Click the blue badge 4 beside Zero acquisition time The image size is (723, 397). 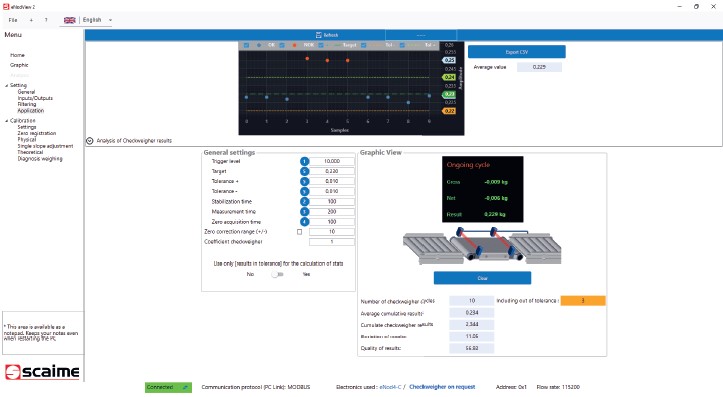click(x=304, y=222)
